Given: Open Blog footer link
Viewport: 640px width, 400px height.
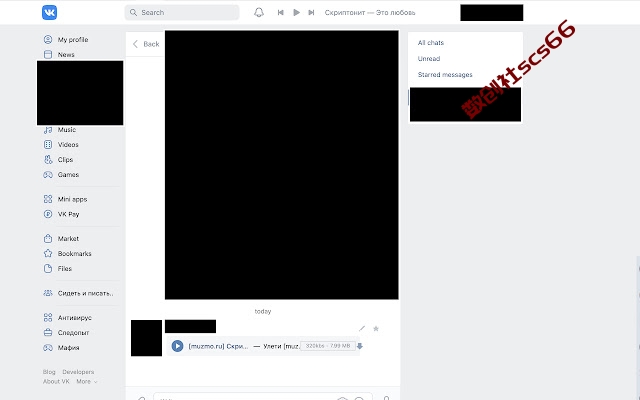Looking at the screenshot, I should pos(49,372).
